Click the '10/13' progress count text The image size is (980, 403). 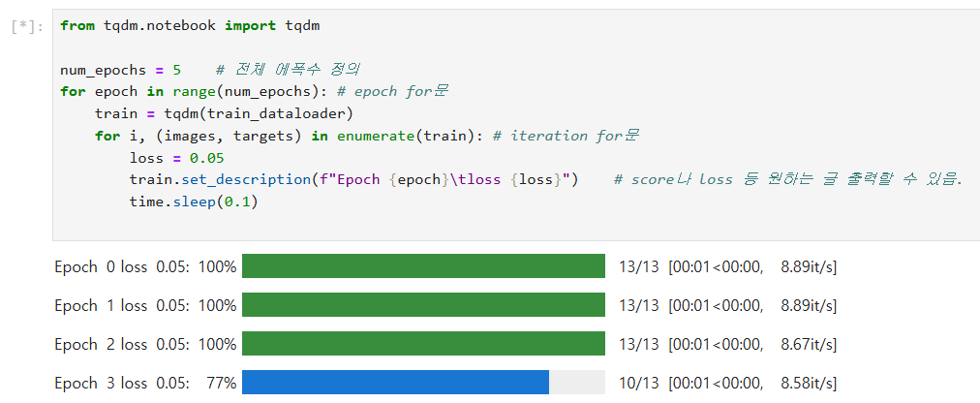[x=639, y=383]
